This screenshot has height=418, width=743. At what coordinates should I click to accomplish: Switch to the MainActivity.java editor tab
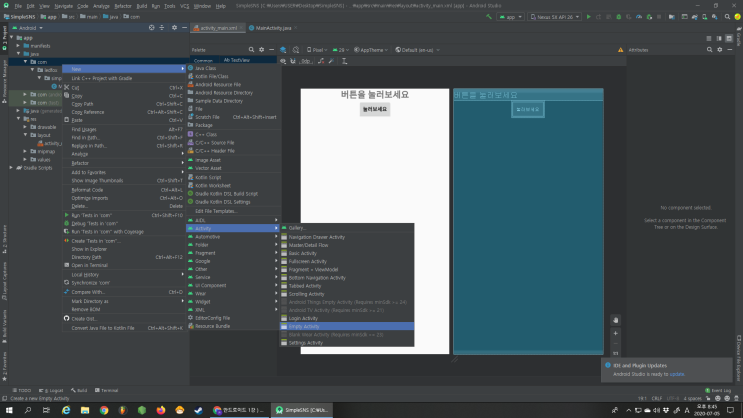(x=273, y=28)
